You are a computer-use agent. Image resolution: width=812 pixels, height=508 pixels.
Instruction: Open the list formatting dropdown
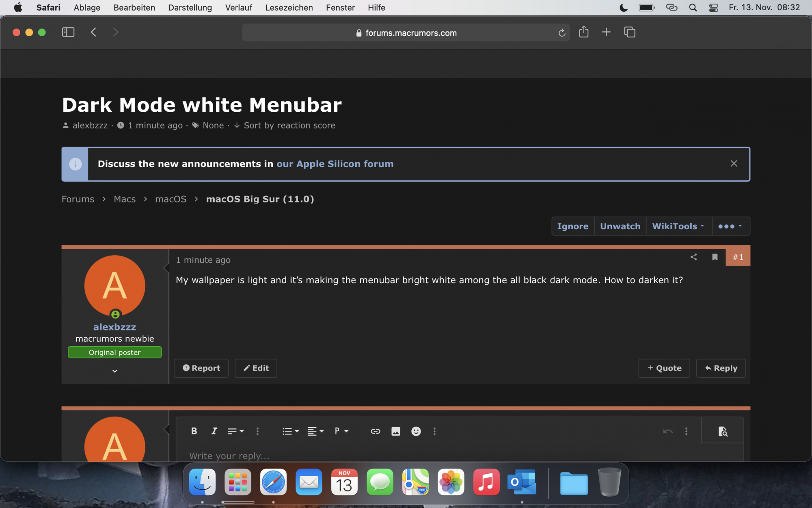click(x=290, y=431)
